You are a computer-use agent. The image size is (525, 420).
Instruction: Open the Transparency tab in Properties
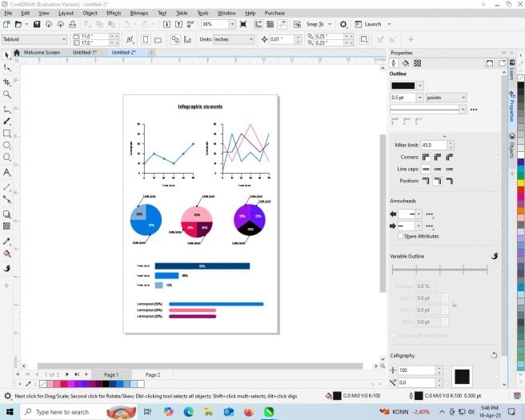[417, 63]
